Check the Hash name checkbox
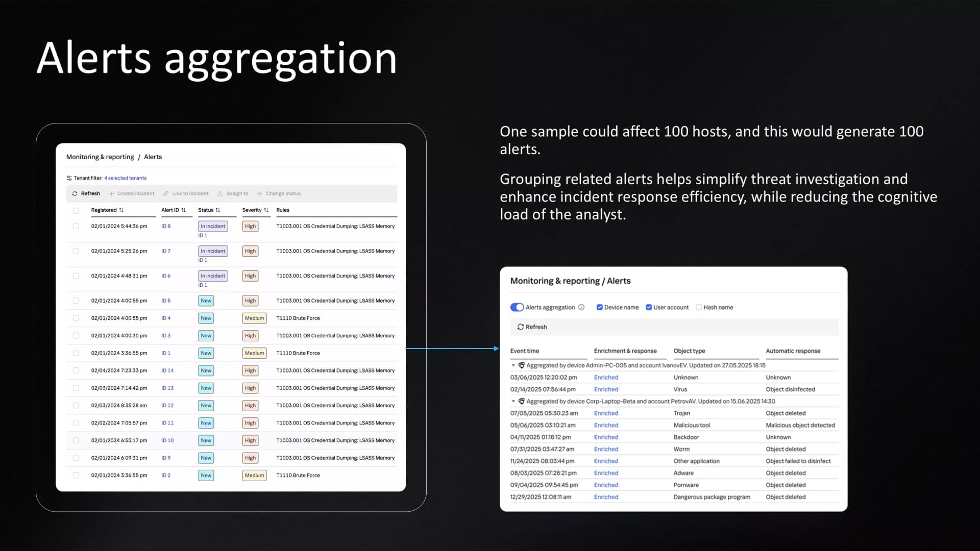Screen dimensions: 980x551 (699, 307)
